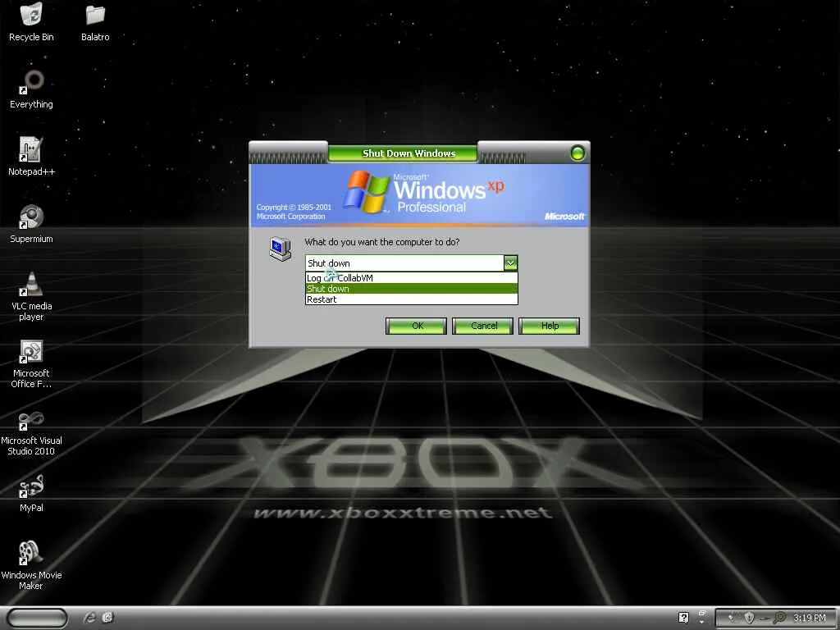Close dialog with the green round button

coord(577,153)
